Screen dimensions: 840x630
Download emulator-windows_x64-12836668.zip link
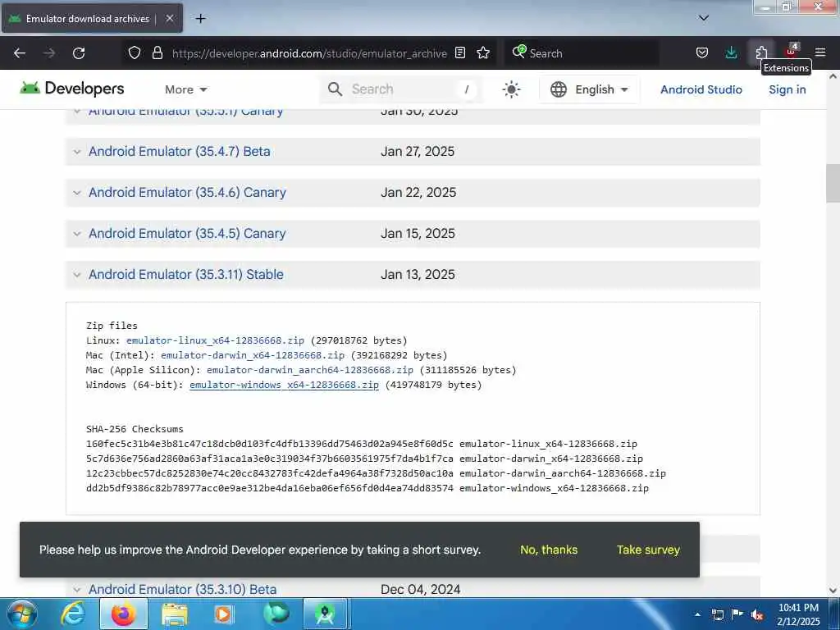point(284,385)
